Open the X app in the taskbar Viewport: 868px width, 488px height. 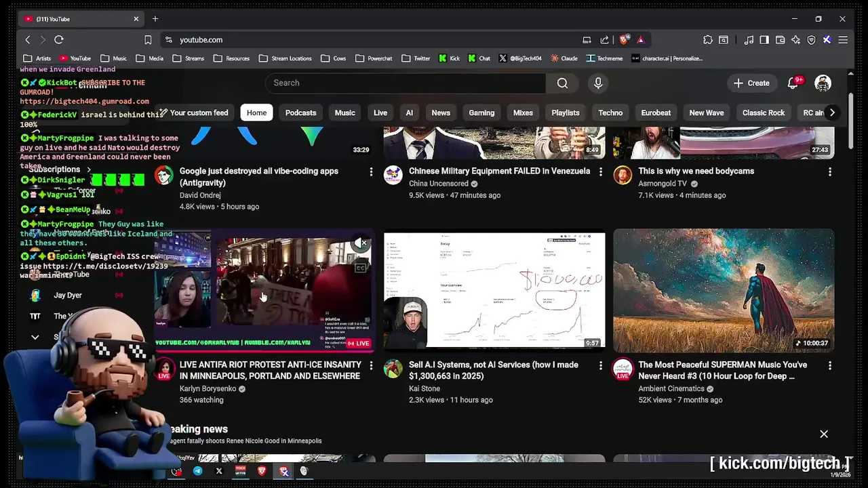219,470
